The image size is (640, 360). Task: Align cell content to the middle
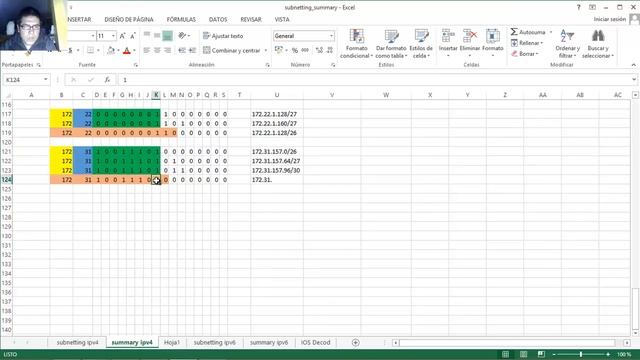coord(157,36)
